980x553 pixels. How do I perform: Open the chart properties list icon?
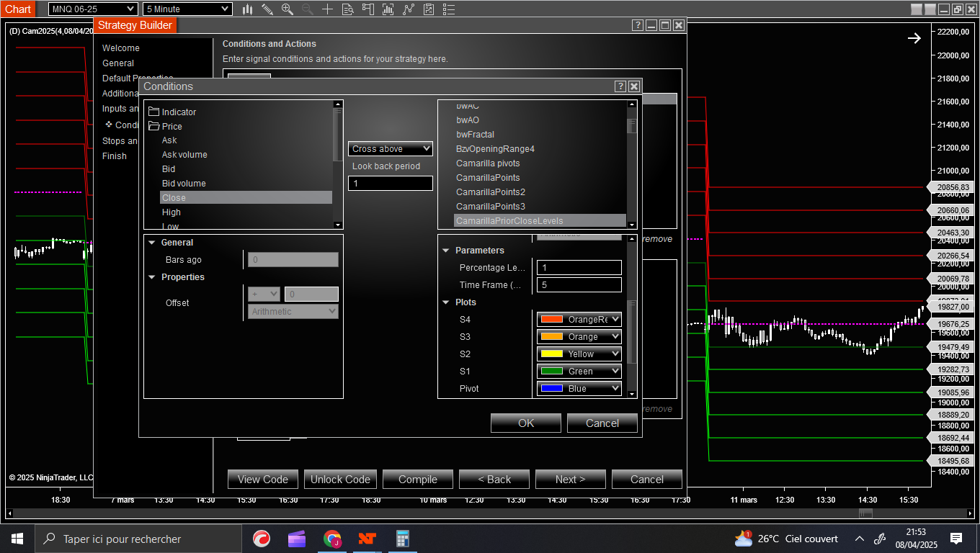449,9
